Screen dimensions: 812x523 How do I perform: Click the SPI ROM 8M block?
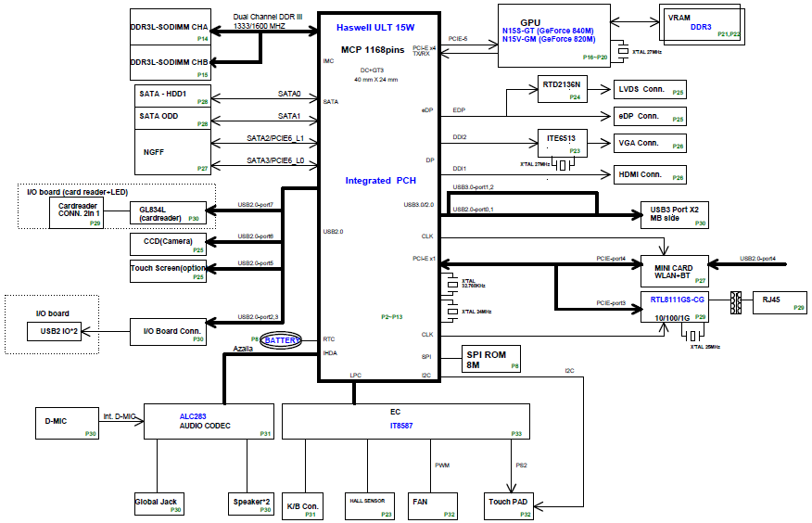491,359
